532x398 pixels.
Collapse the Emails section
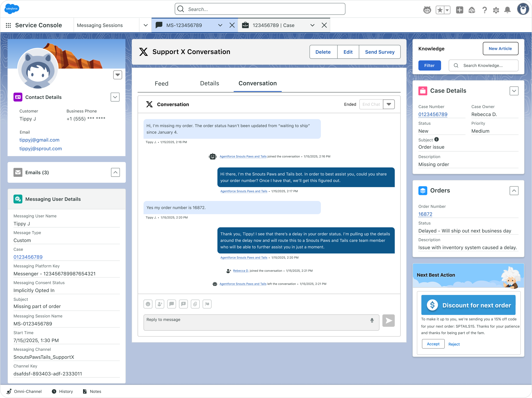pyautogui.click(x=115, y=172)
